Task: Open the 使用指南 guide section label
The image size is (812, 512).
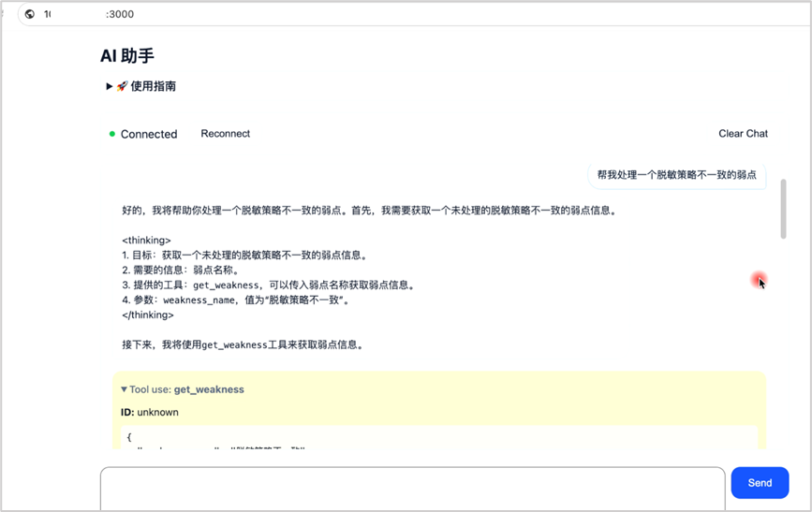Action: click(x=153, y=86)
